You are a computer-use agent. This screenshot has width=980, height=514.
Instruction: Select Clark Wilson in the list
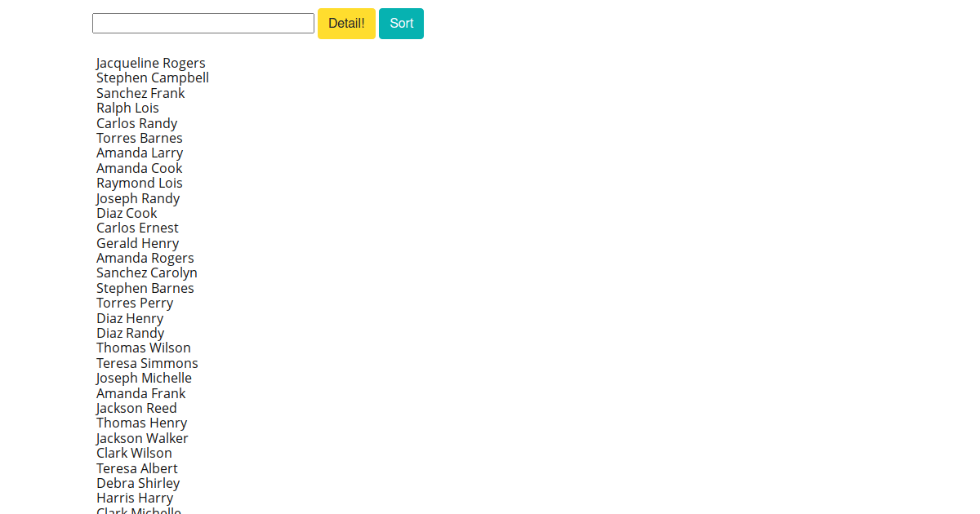134,454
